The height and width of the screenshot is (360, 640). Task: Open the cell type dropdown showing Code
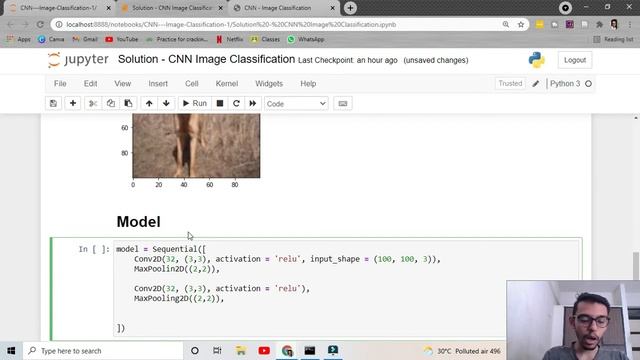(x=296, y=104)
